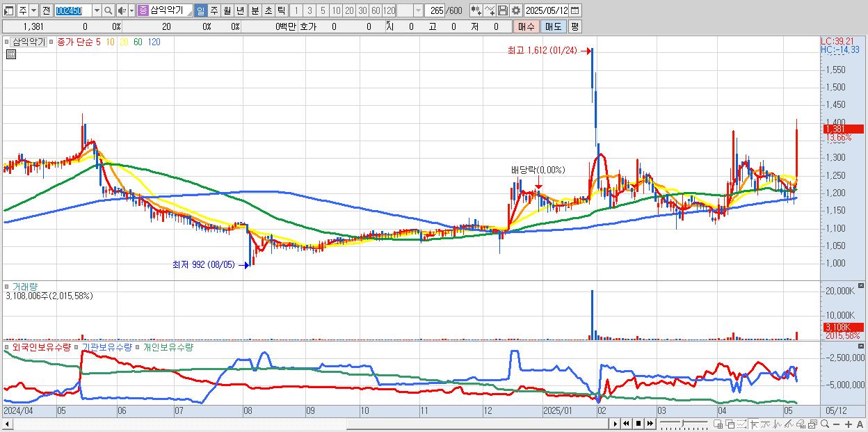868x432 pixels.
Task: Select the 분 (minute) period toggle
Action: [x=255, y=10]
